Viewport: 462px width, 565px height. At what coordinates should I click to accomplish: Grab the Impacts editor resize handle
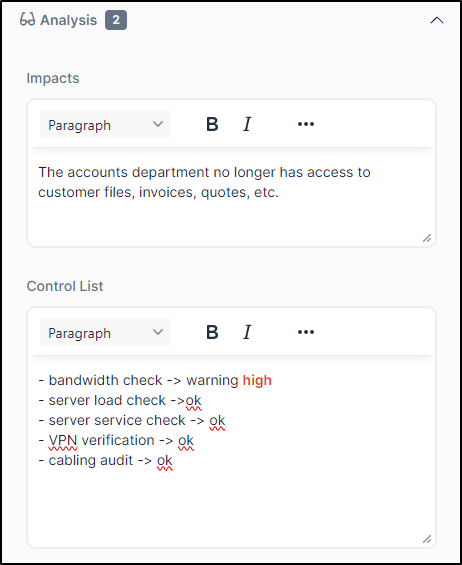tap(427, 238)
